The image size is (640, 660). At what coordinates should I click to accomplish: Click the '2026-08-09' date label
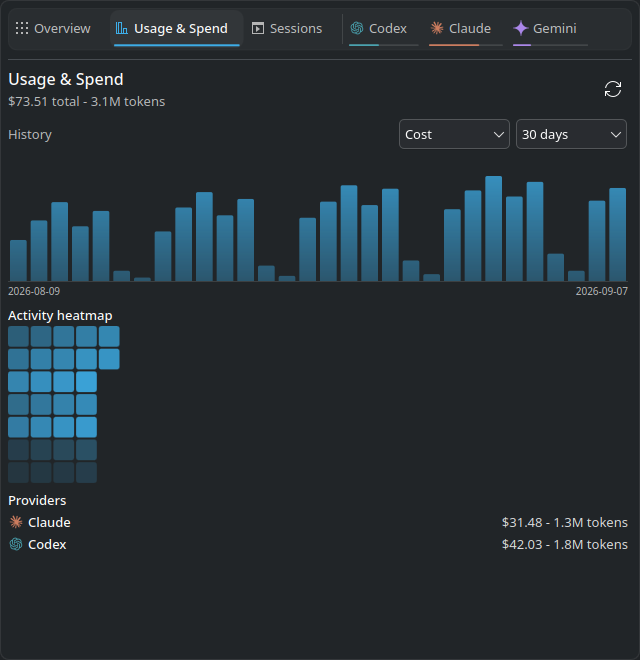tap(34, 291)
